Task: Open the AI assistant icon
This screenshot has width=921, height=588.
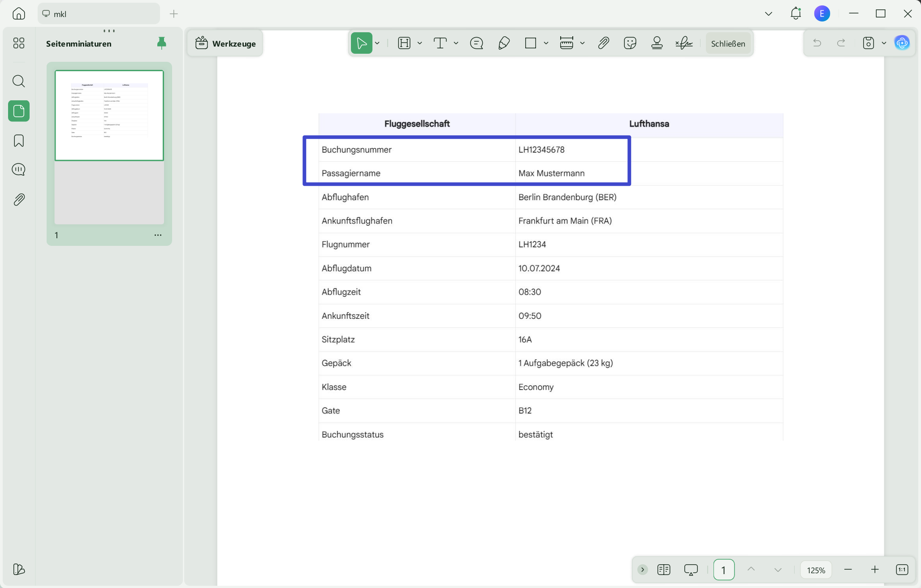Action: pyautogui.click(x=902, y=43)
